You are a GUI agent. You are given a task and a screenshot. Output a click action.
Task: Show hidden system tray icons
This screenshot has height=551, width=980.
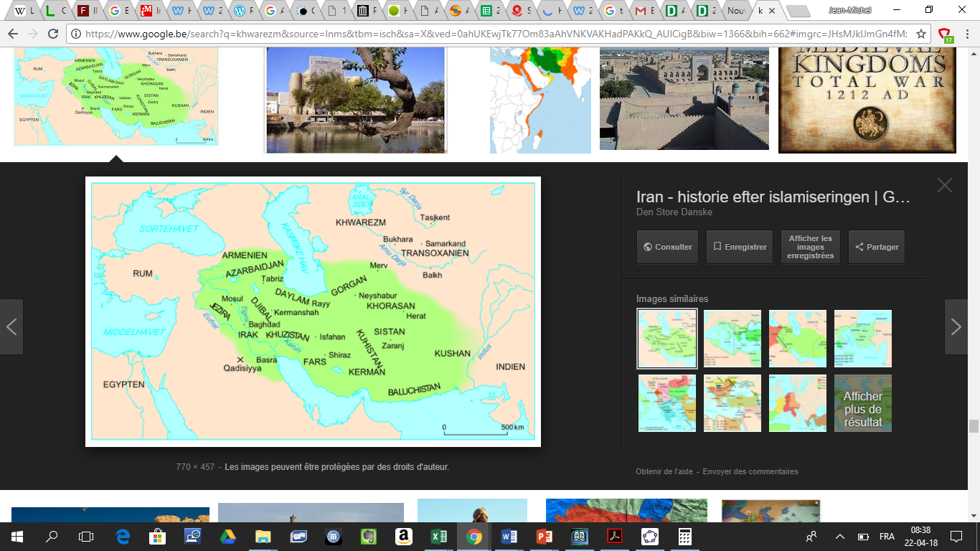[x=839, y=536]
